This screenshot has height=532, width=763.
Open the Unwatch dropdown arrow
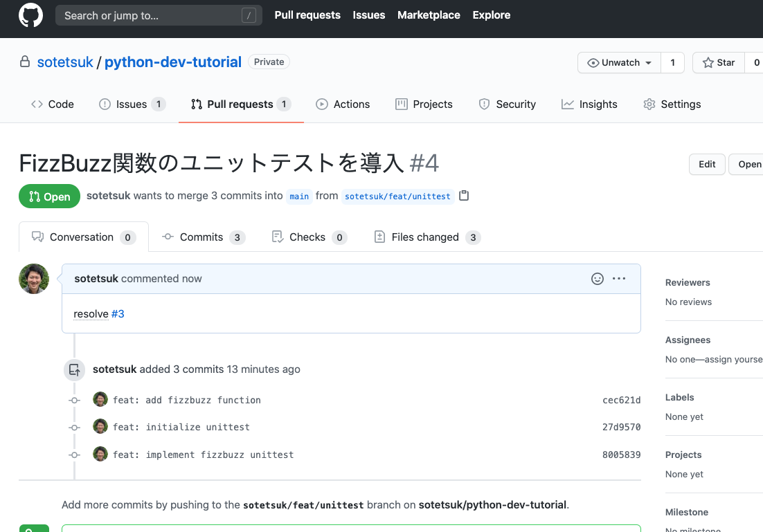[647, 62]
